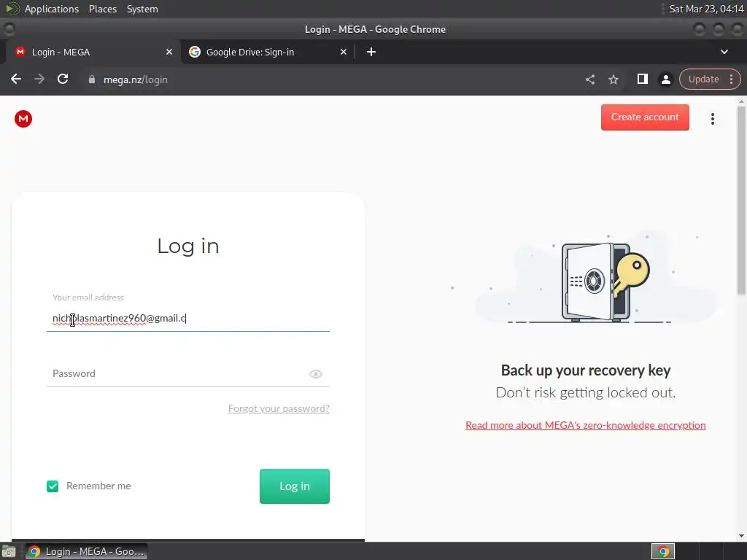Open a new tab with plus icon
The width and height of the screenshot is (747, 560).
pos(371,52)
